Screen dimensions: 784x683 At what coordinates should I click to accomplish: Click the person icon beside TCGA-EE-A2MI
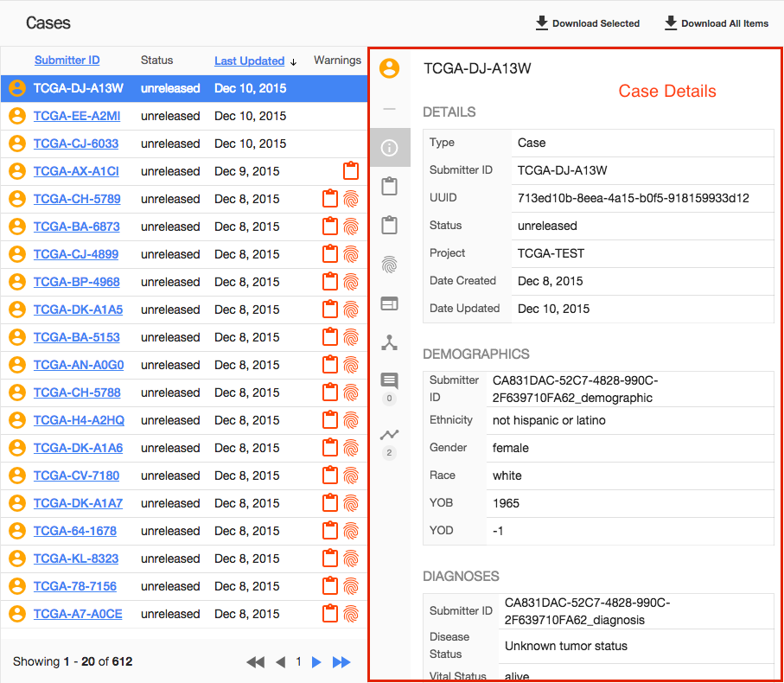[16, 116]
